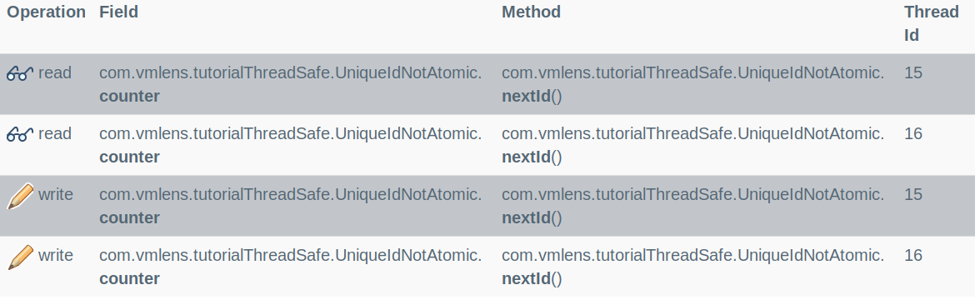Image resolution: width=980 pixels, height=305 pixels.
Task: Select the Operation column header
Action: pyautogui.click(x=47, y=12)
